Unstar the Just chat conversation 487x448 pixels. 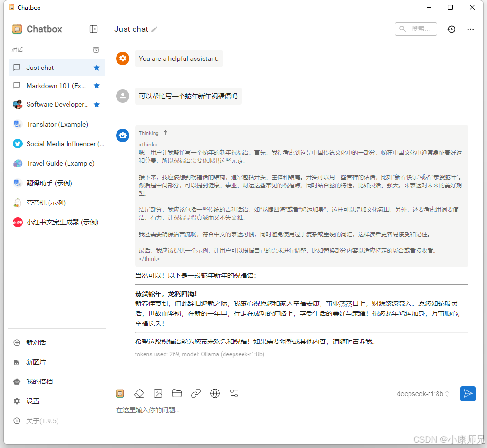[x=97, y=68]
